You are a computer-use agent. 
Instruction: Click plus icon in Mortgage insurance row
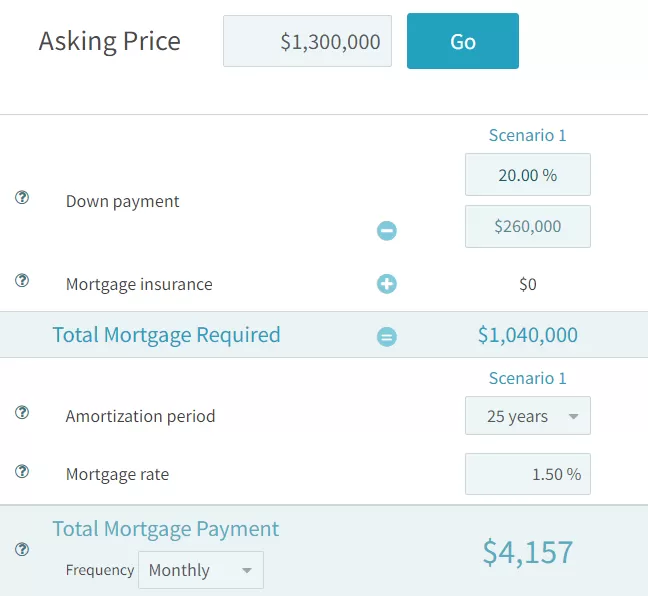pyautogui.click(x=387, y=284)
